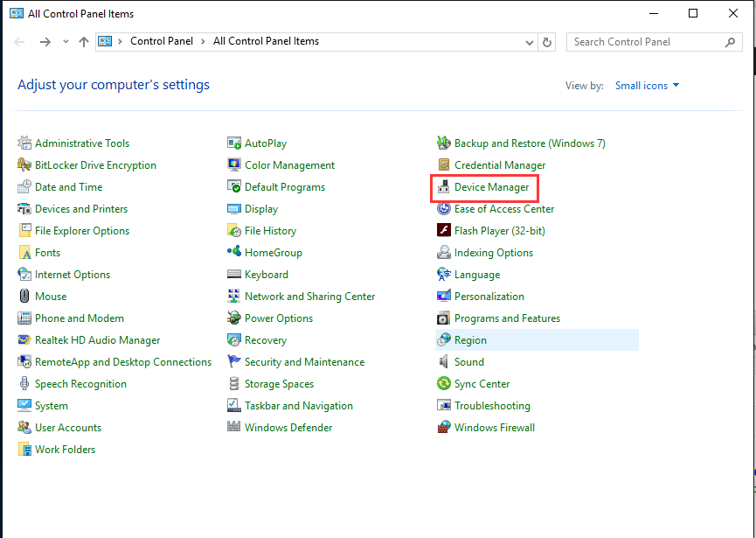Open the Flash Player (32-bit) icon
Image resolution: width=756 pixels, height=538 pixels.
[x=444, y=231]
